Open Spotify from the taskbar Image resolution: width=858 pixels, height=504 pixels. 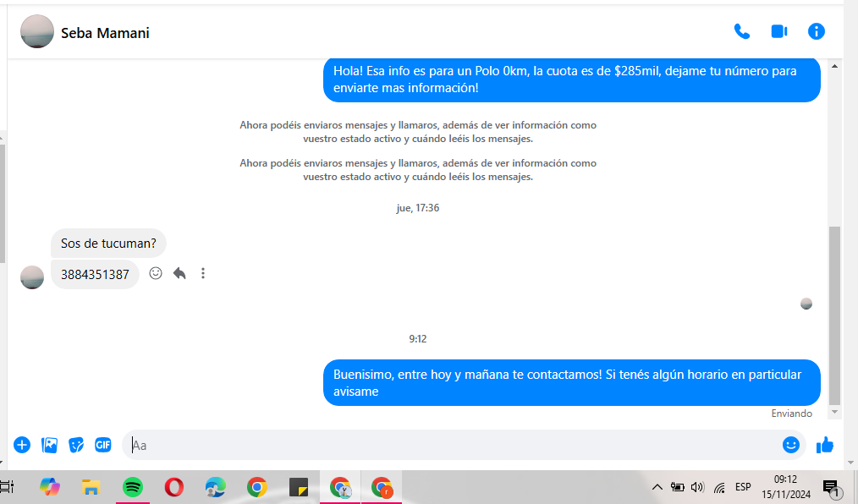[x=132, y=487]
